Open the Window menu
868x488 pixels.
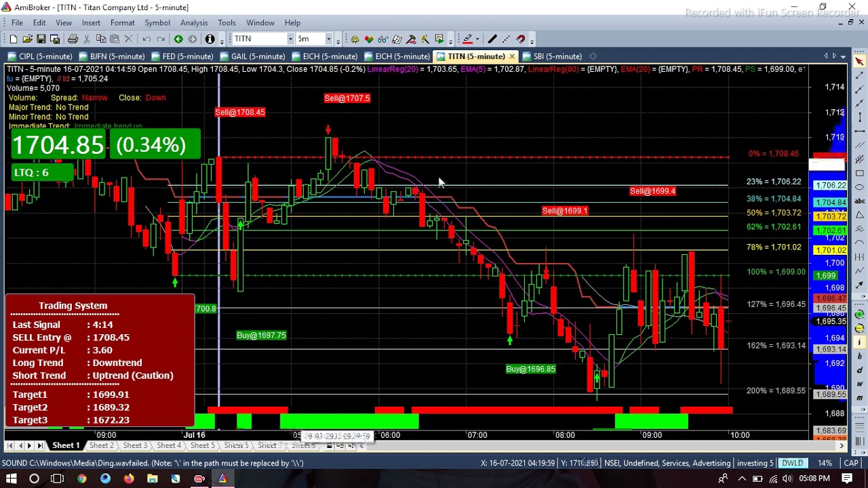260,22
